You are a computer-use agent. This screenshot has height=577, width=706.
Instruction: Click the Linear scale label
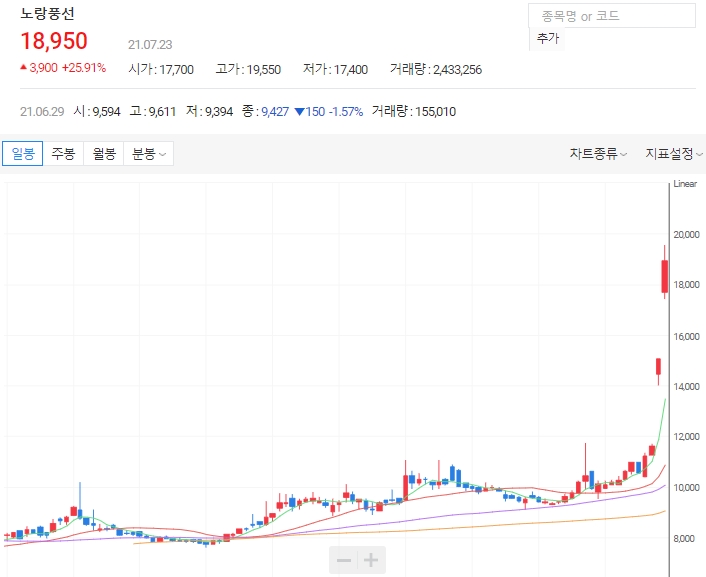(x=685, y=184)
